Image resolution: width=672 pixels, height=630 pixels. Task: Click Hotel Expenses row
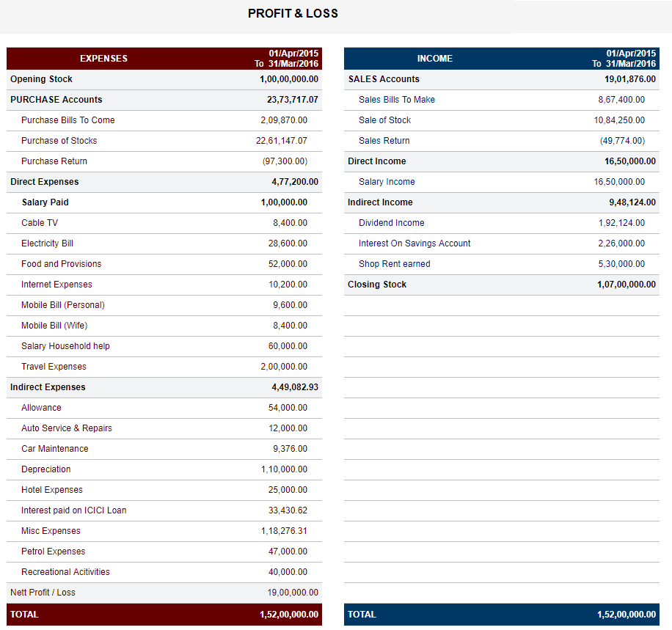[x=52, y=491]
